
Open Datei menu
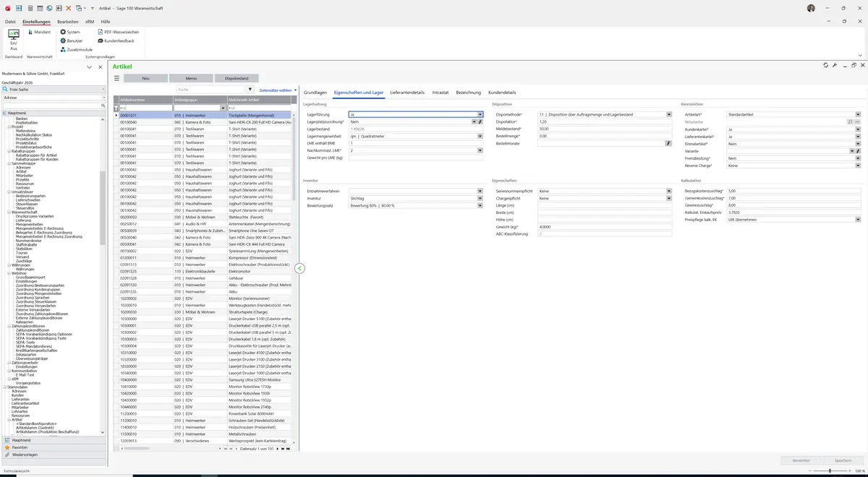(x=10, y=22)
